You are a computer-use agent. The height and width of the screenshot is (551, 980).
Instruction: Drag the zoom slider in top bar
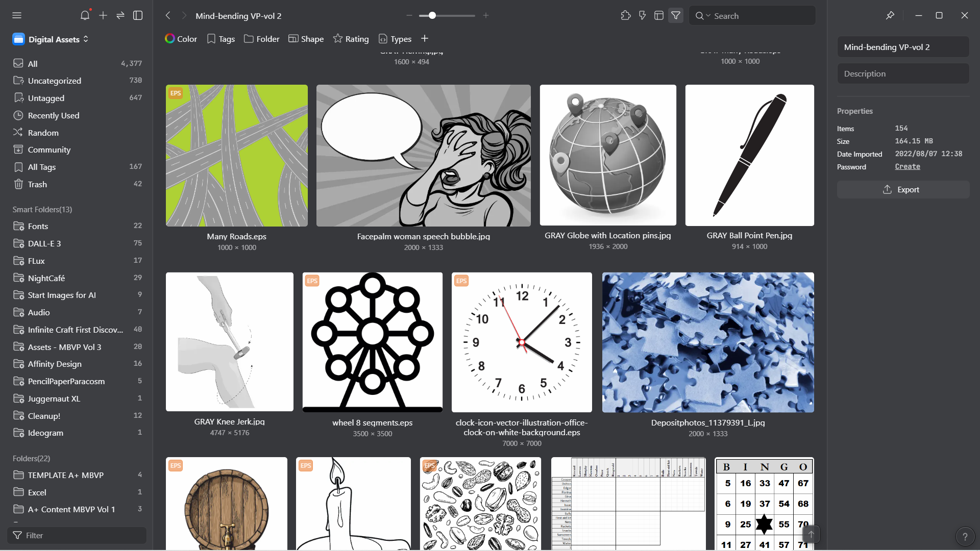coord(431,15)
